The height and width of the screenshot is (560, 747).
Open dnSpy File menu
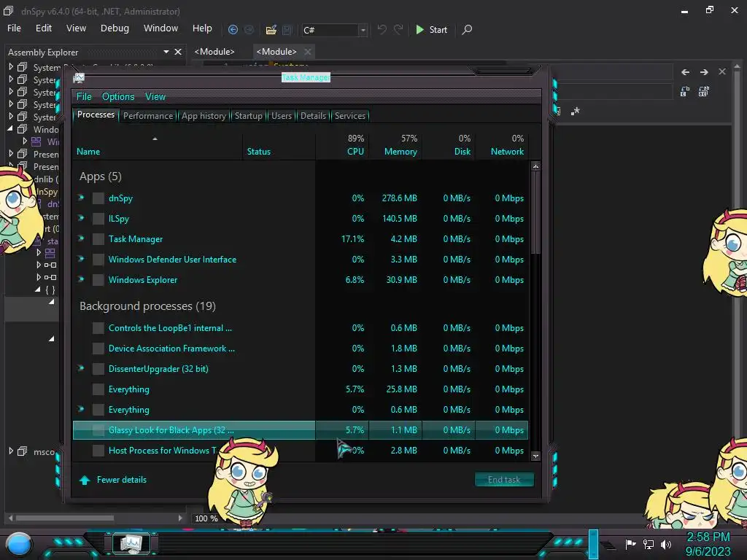[x=14, y=28]
